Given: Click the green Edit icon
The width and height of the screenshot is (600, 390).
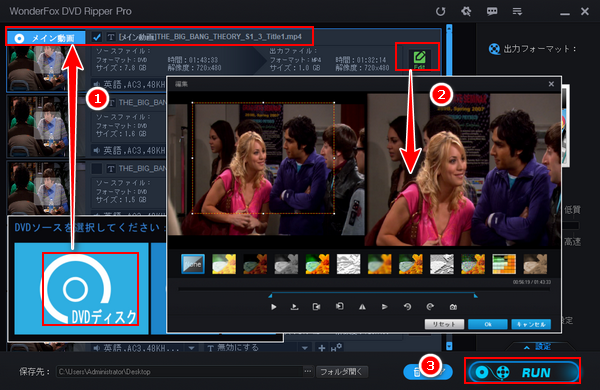Looking at the screenshot, I should coord(419,59).
